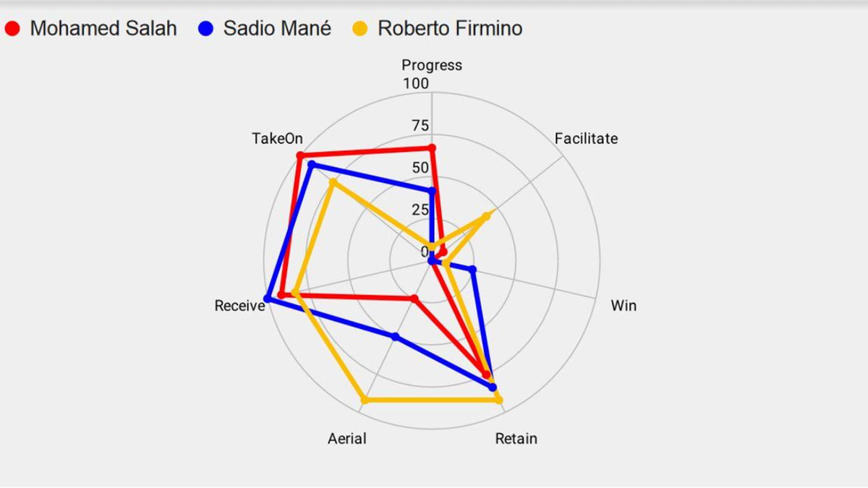Select the TakeOn axis label
The width and height of the screenshot is (868, 488).
(277, 139)
